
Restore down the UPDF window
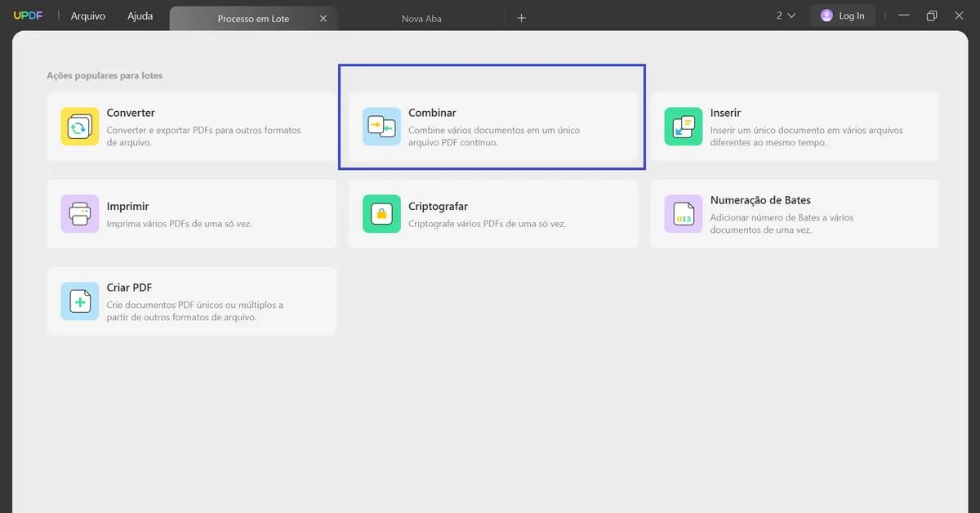pyautogui.click(x=932, y=16)
